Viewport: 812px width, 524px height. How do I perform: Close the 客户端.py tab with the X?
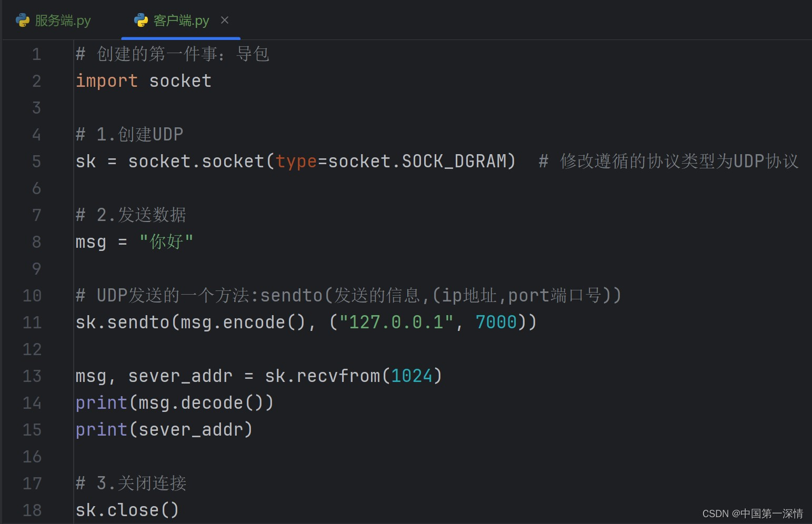(224, 20)
